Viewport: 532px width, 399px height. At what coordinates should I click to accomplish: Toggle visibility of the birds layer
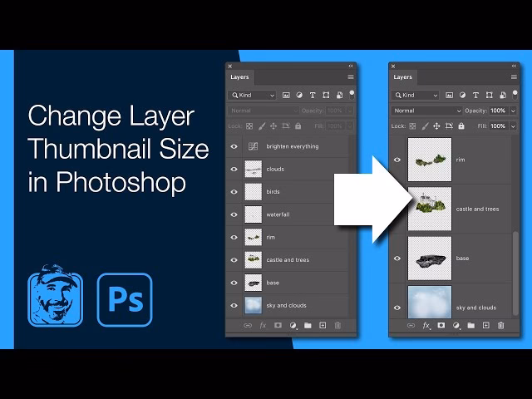(x=234, y=192)
